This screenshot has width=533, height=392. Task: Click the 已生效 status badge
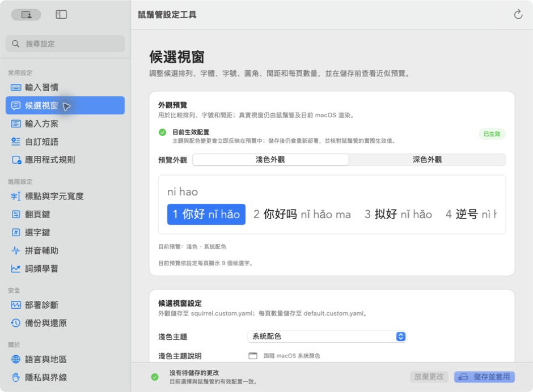point(492,134)
